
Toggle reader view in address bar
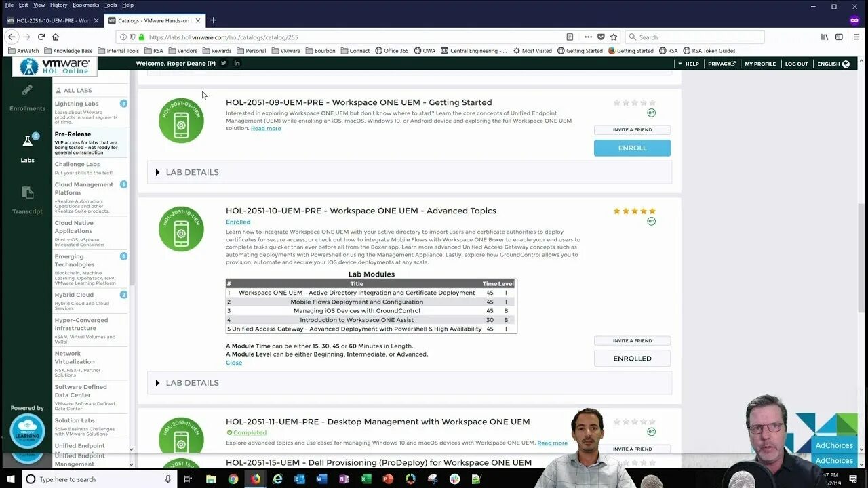click(570, 37)
